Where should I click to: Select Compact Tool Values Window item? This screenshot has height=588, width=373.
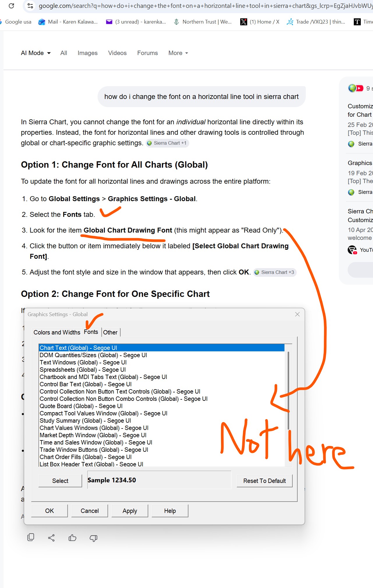pyautogui.click(x=162, y=413)
